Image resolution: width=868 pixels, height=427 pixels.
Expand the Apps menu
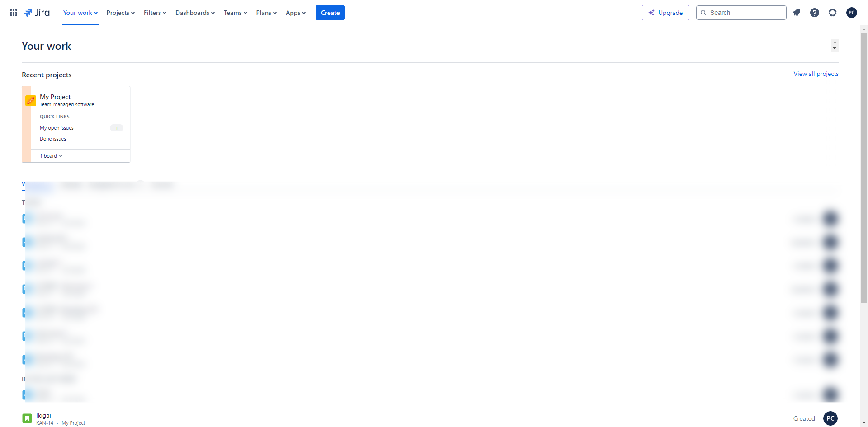(296, 13)
